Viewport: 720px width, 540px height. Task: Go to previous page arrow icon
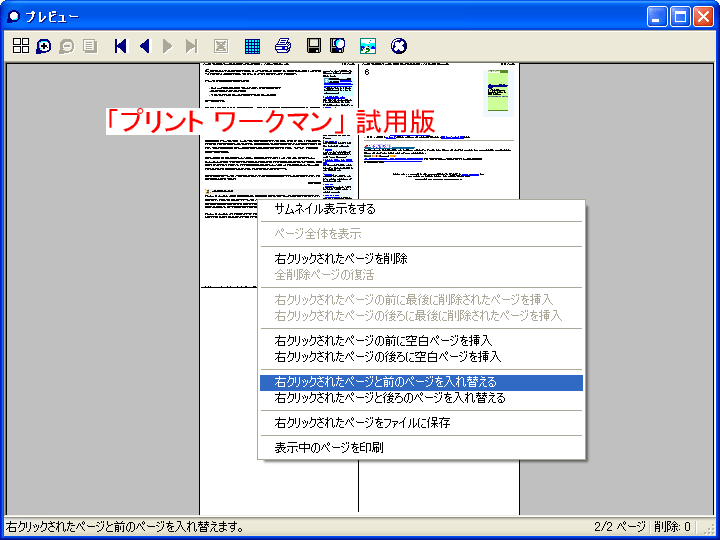click(x=145, y=46)
